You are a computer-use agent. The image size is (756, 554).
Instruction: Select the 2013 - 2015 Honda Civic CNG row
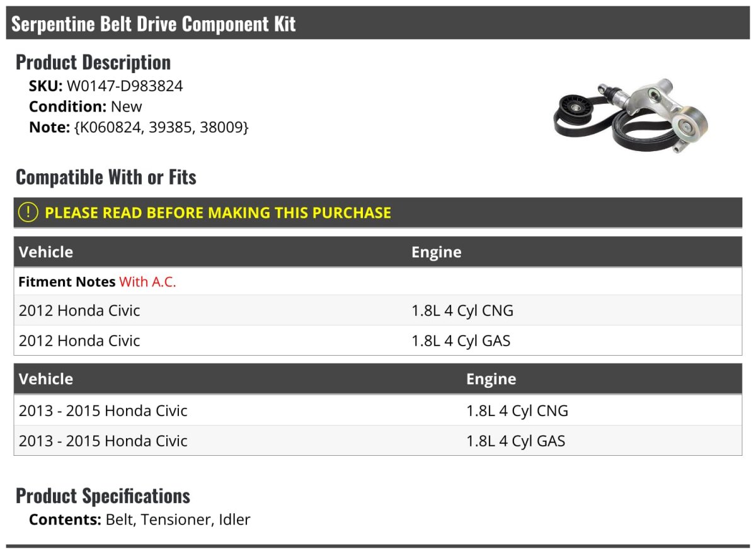(x=378, y=410)
